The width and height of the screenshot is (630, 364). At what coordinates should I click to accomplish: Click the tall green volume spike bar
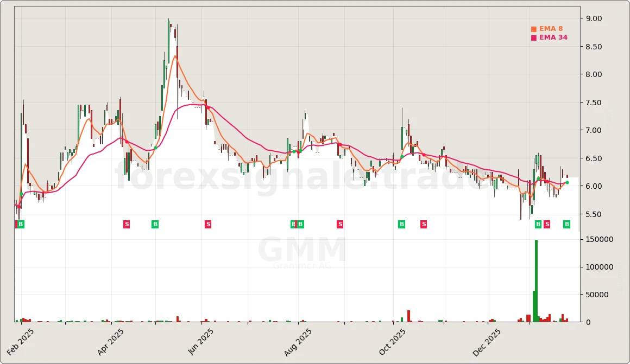coord(535,281)
